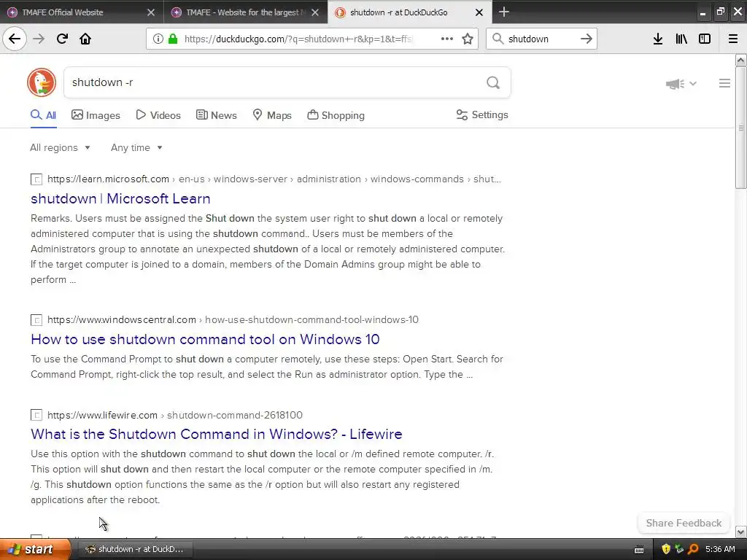Bookmark this page with the star
The height and width of the screenshot is (560, 747).
468,39
